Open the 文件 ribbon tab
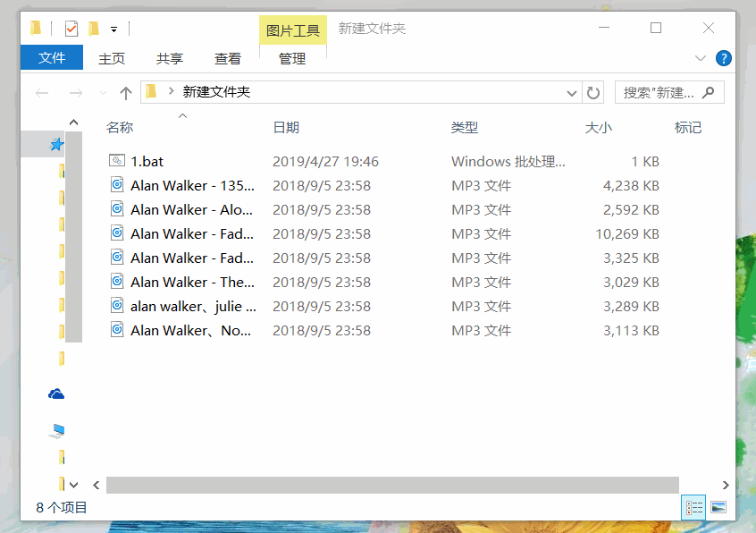756x533 pixels. tap(52, 57)
